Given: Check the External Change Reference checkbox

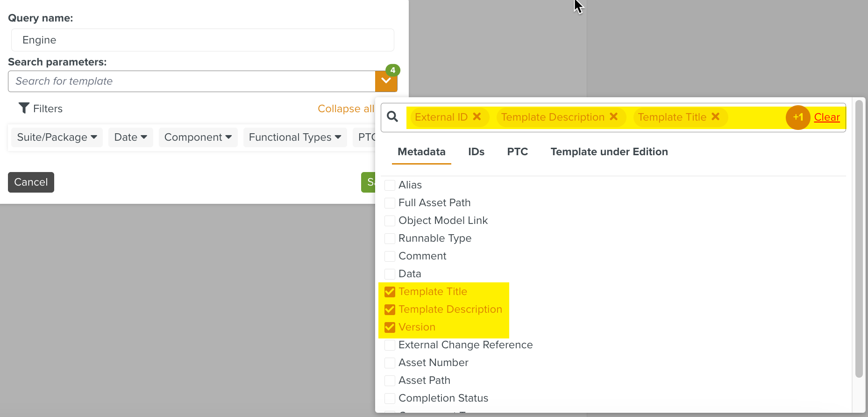Looking at the screenshot, I should pyautogui.click(x=390, y=345).
